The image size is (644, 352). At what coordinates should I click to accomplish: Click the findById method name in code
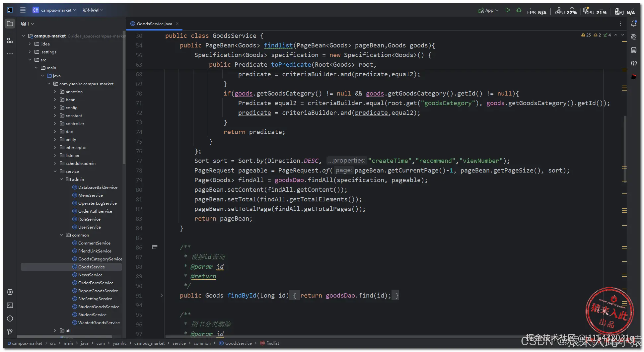pos(242,295)
